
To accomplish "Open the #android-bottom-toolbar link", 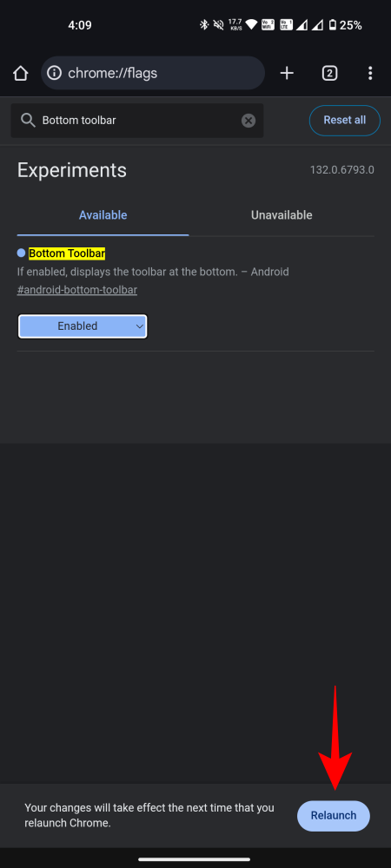I will pos(77,290).
